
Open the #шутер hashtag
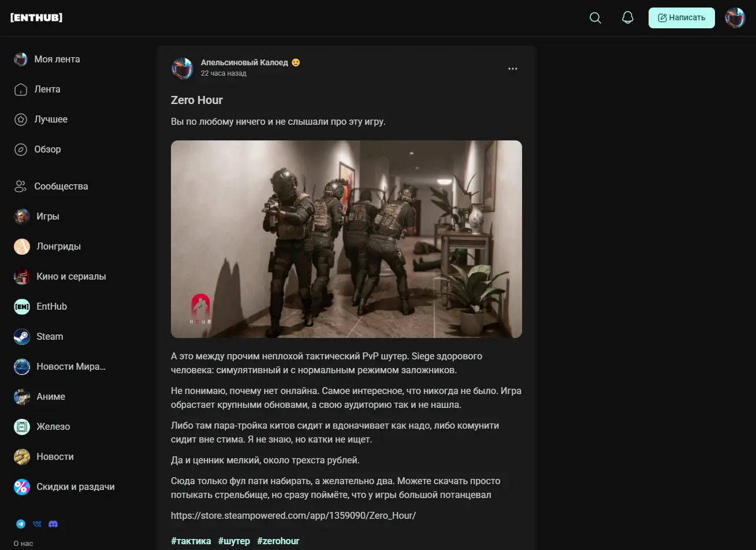(234, 541)
